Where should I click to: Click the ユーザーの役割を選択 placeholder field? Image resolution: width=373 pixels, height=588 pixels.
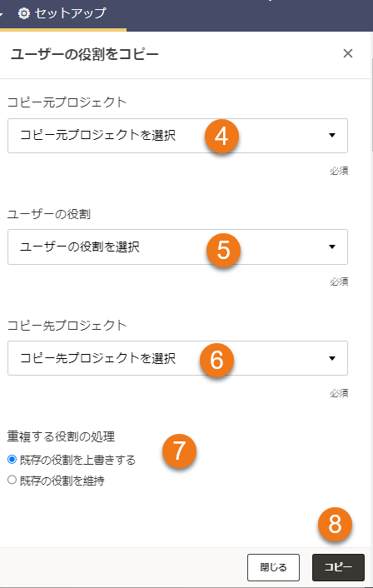[177, 247]
